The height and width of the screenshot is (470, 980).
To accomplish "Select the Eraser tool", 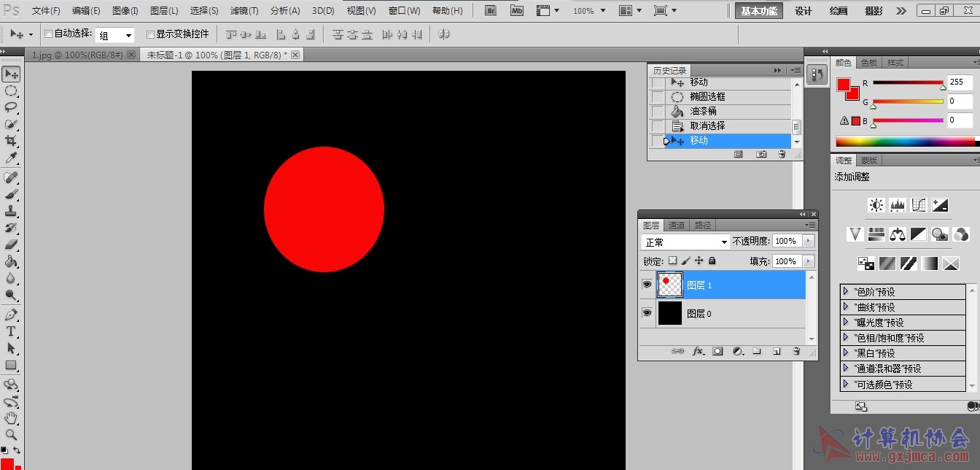I will (11, 244).
